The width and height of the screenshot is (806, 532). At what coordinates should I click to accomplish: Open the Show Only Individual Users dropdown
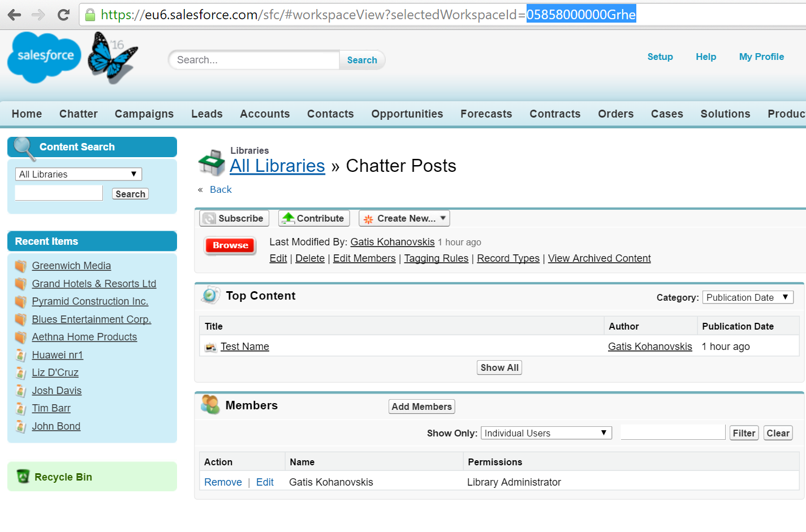pyautogui.click(x=546, y=433)
